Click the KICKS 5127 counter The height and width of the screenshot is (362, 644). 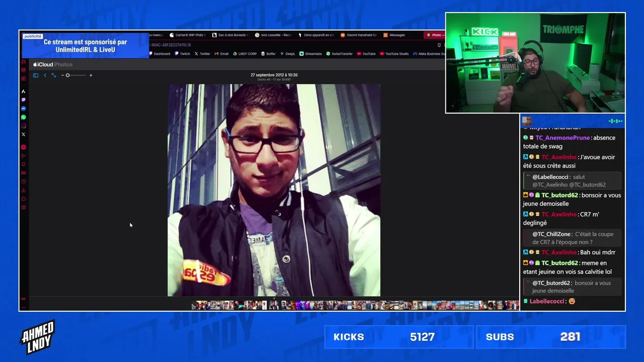coord(399,337)
